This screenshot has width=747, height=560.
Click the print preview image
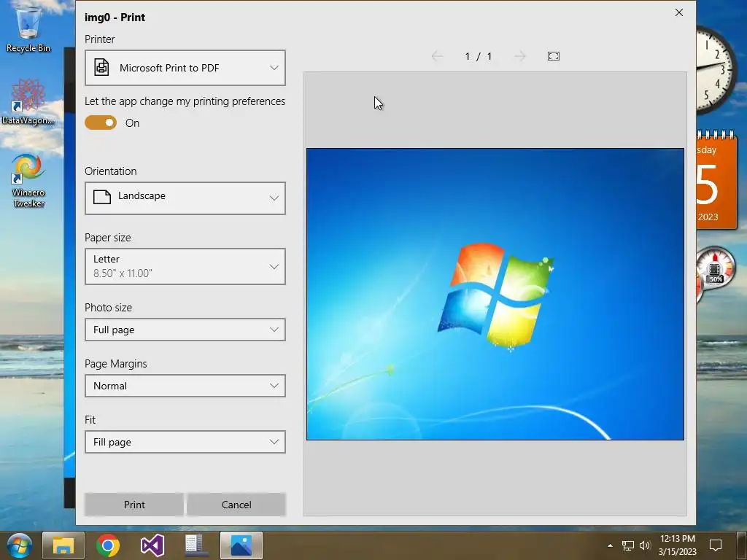point(495,294)
